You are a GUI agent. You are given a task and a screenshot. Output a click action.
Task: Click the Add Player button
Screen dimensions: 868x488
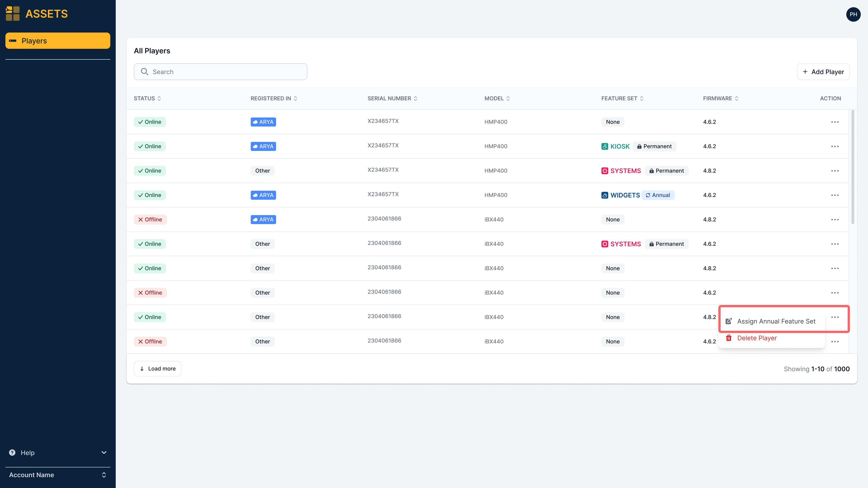(x=823, y=72)
